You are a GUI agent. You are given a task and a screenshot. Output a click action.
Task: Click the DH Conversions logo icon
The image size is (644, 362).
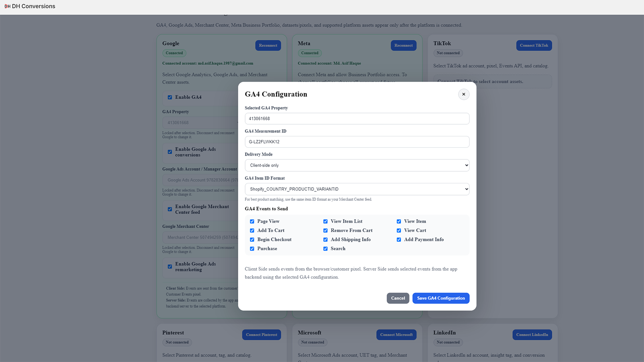(7, 6)
